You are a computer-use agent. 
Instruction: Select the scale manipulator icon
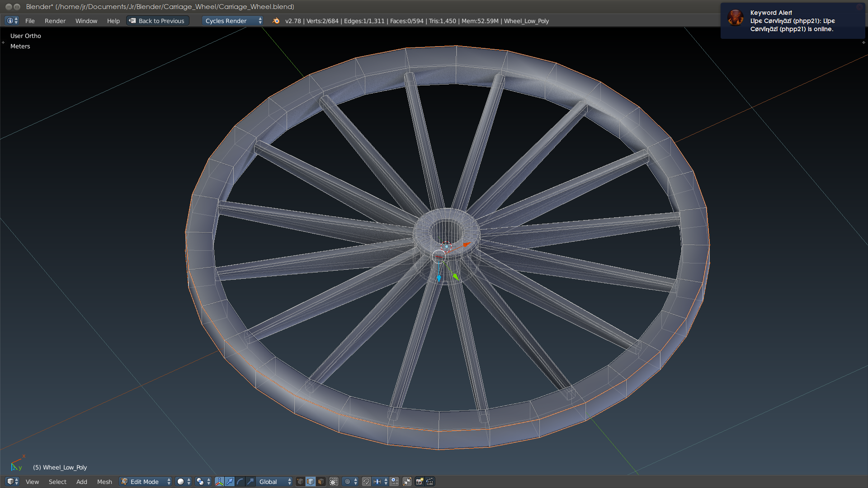250,482
